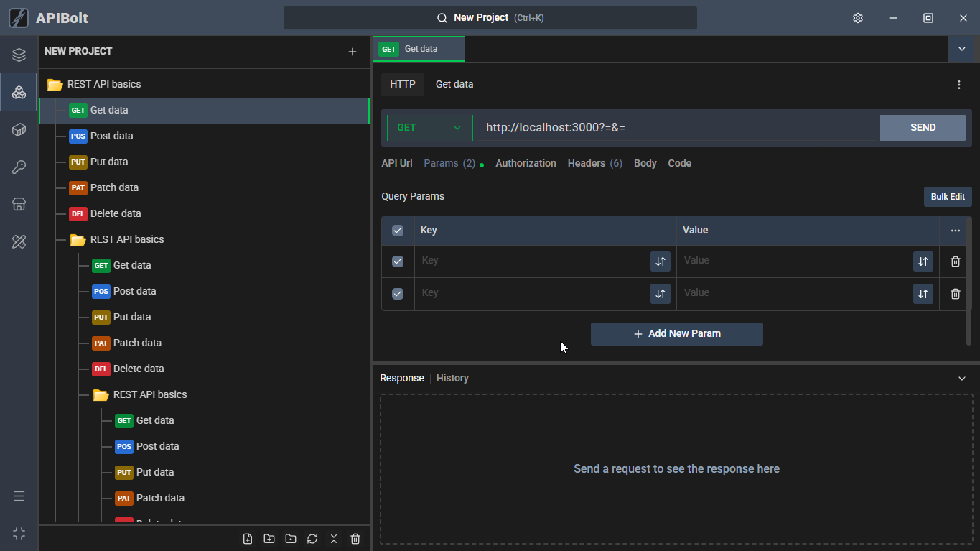980x551 pixels.
Task: Delete the first query param row
Action: 955,261
